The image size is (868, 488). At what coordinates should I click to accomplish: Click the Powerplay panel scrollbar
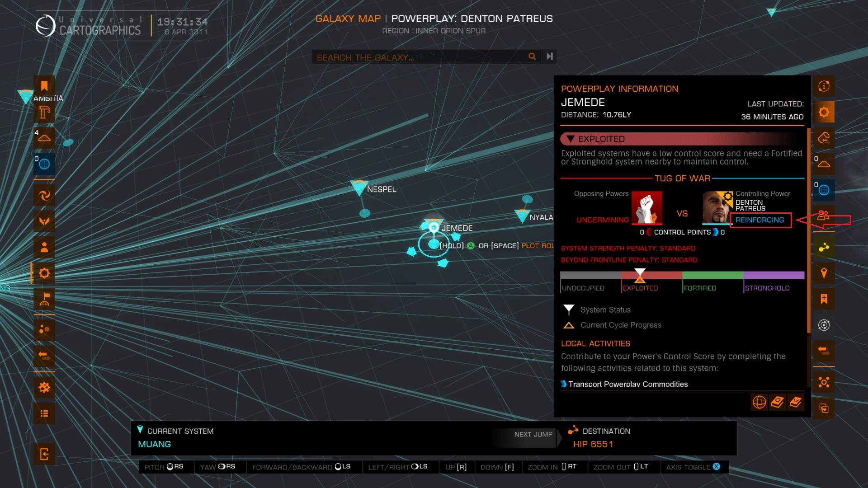(x=808, y=230)
